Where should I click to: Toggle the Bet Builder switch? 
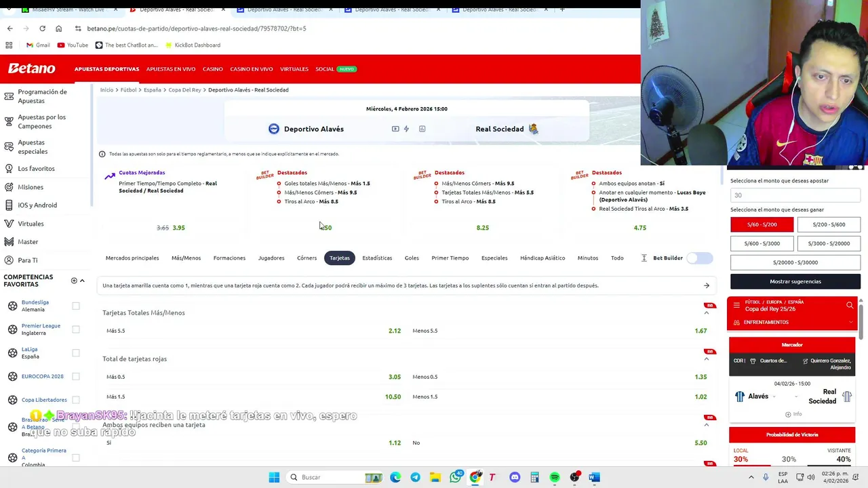coord(700,258)
